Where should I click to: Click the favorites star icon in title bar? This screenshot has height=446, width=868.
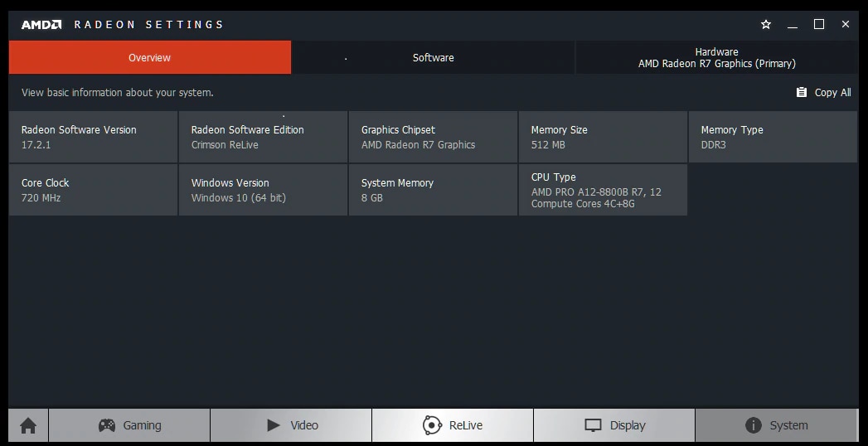(765, 24)
